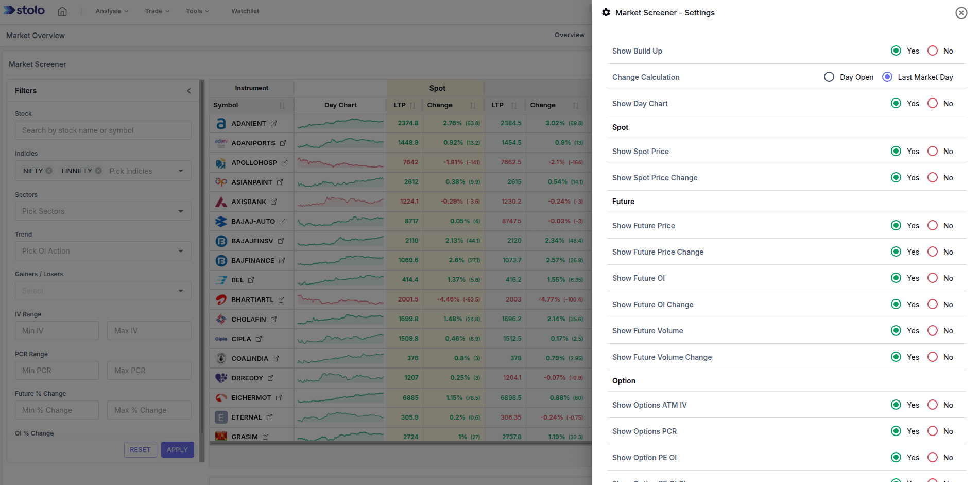
Task: Select Day Open for Change Calculation
Action: [829, 77]
